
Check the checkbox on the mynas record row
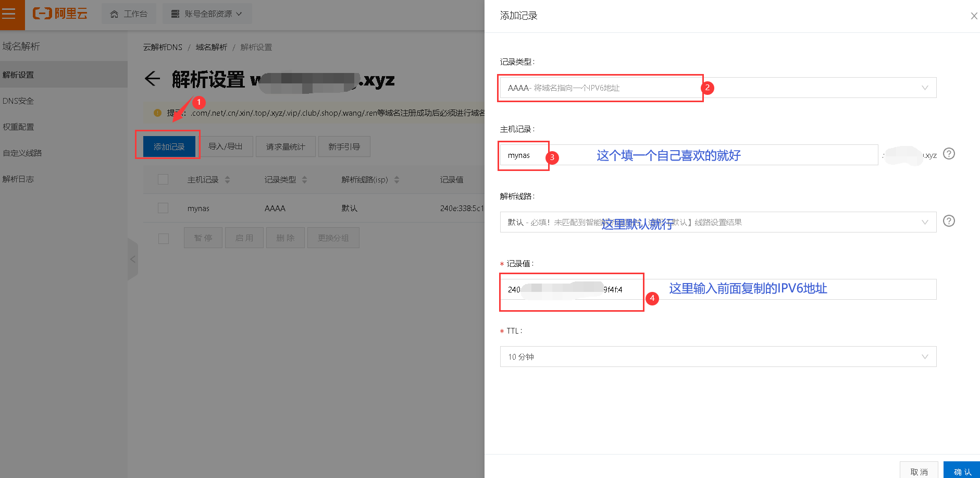click(163, 208)
